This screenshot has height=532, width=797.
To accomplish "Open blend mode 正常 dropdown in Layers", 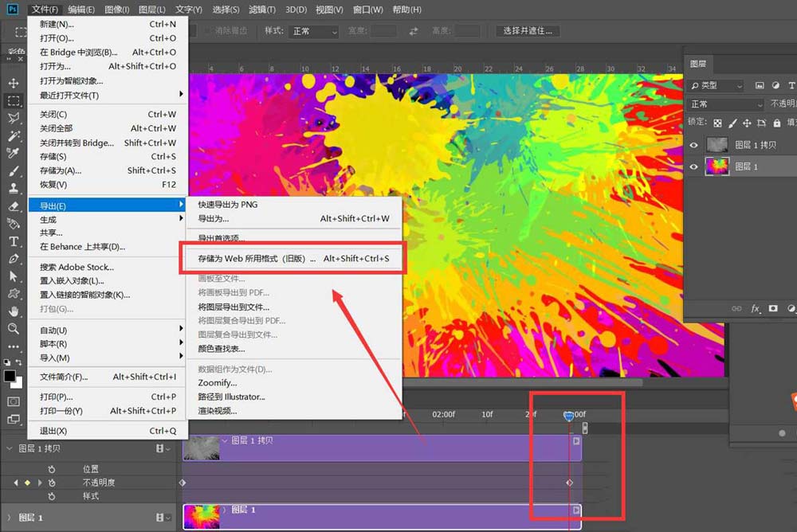I will (726, 104).
